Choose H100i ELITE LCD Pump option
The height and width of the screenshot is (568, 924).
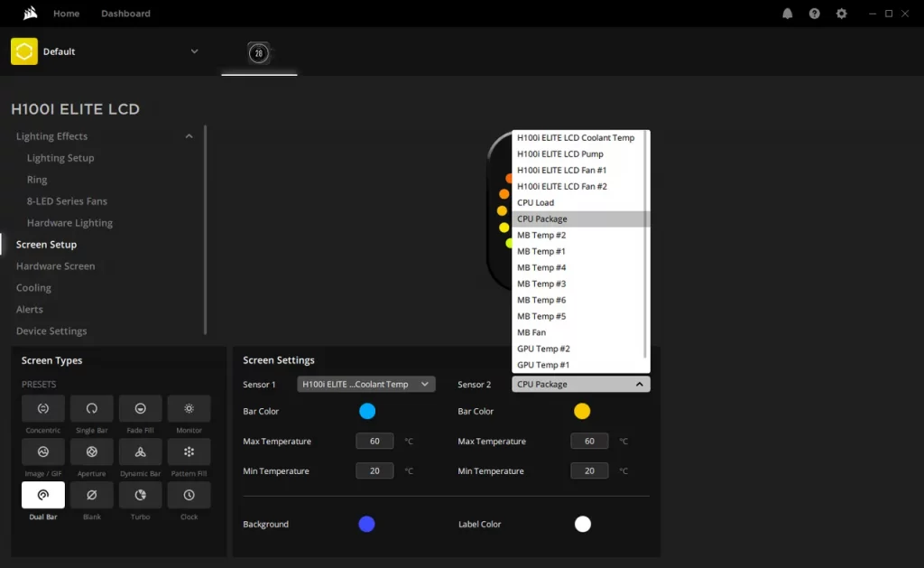[x=578, y=154]
